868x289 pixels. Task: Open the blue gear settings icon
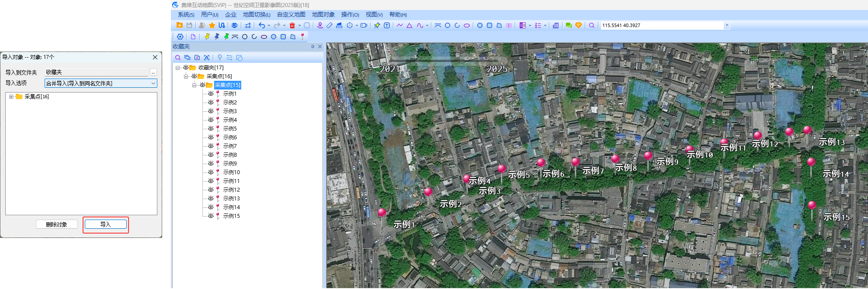click(180, 37)
